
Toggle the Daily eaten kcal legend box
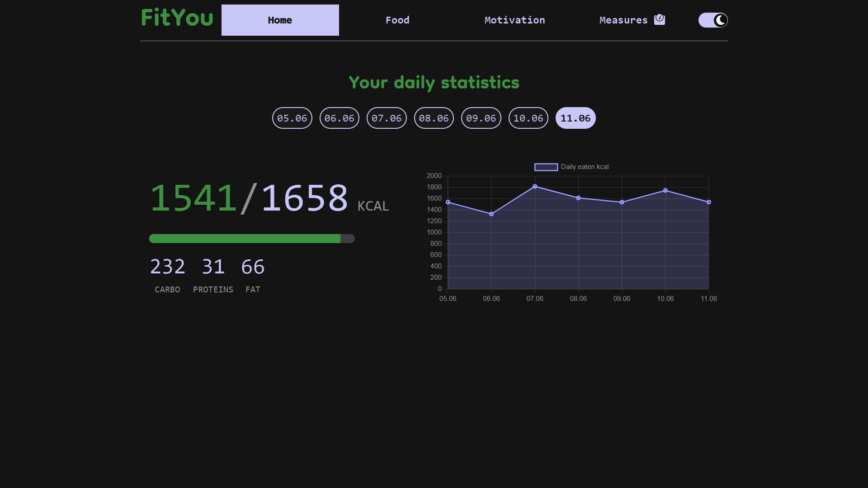pyautogui.click(x=546, y=167)
